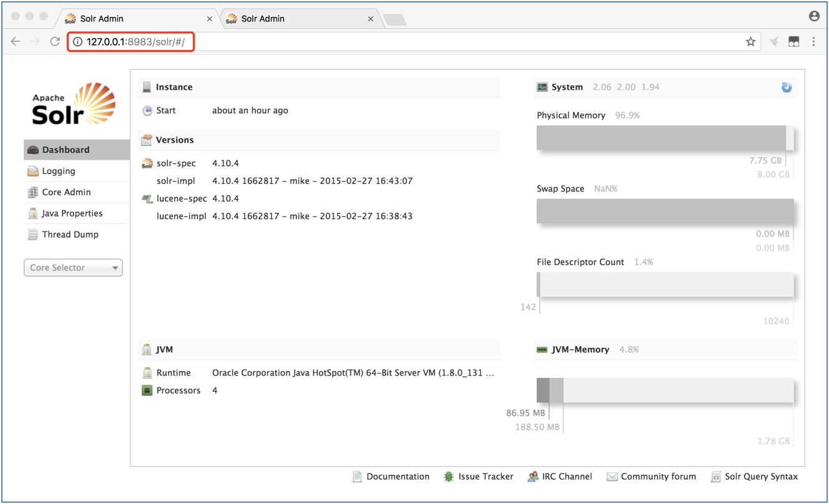Click the File Descriptor Count bar

[665, 284]
